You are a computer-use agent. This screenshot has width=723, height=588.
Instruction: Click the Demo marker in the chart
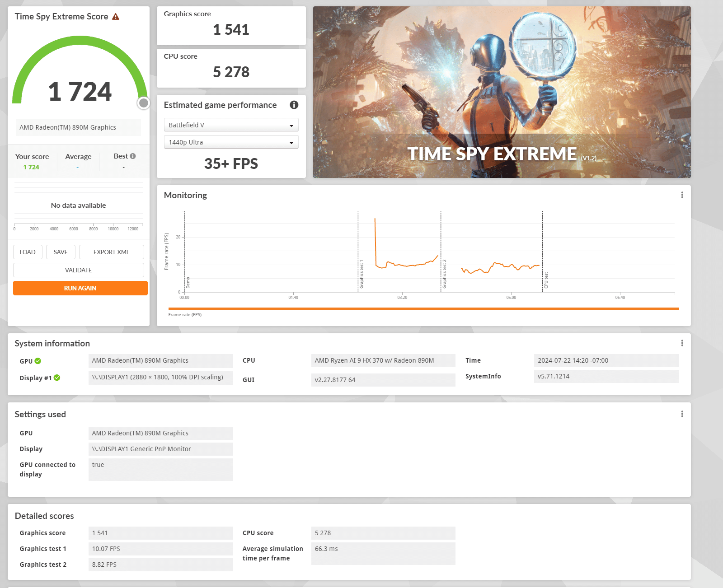[x=188, y=283]
